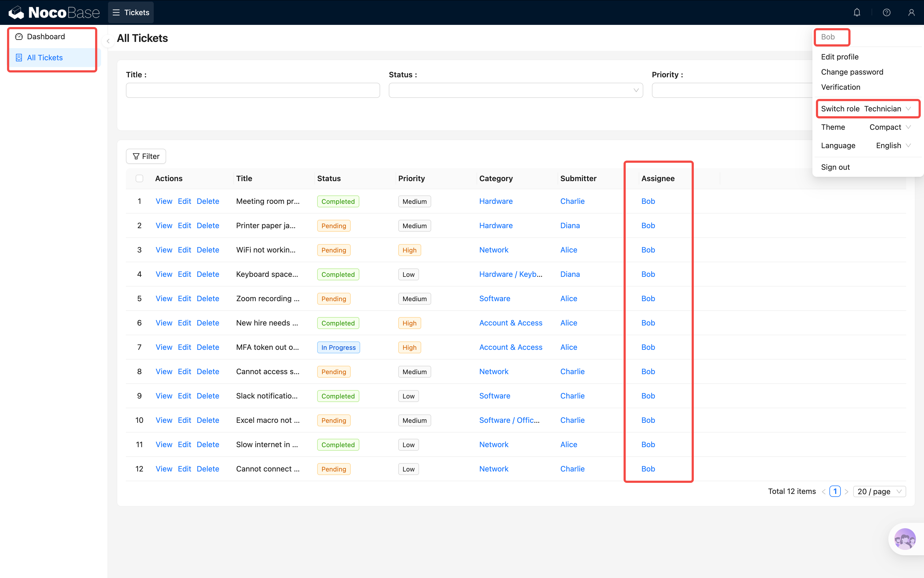
Task: Open the notifications bell icon
Action: pyautogui.click(x=857, y=13)
